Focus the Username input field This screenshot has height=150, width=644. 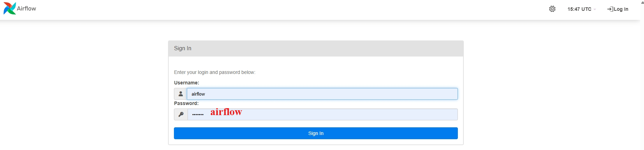tap(322, 94)
